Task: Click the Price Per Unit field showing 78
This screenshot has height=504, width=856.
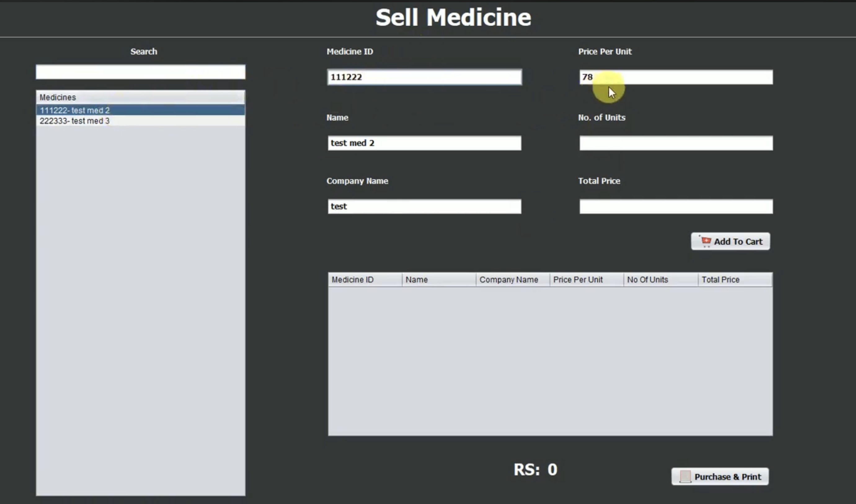Action: tap(676, 77)
